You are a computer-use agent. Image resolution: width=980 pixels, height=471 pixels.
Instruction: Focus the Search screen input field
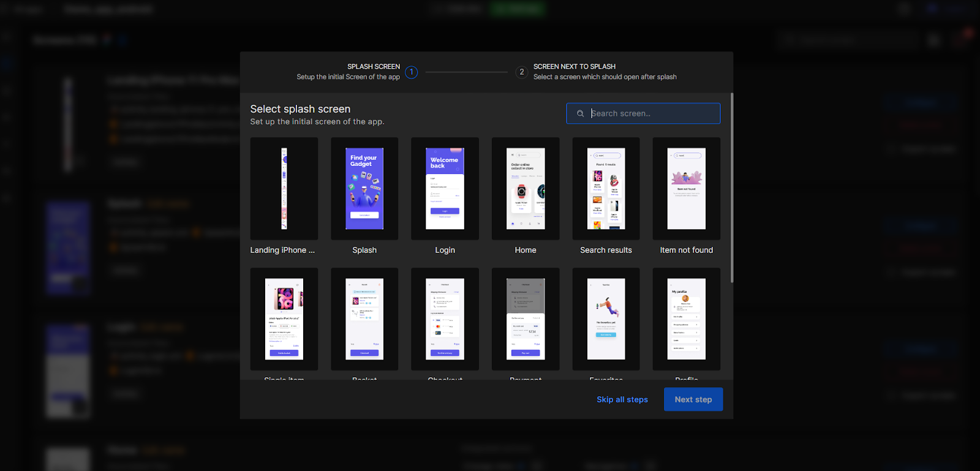tap(643, 113)
